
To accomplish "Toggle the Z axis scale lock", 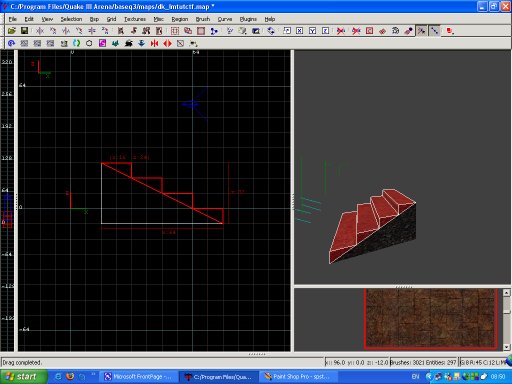I will pos(325,31).
